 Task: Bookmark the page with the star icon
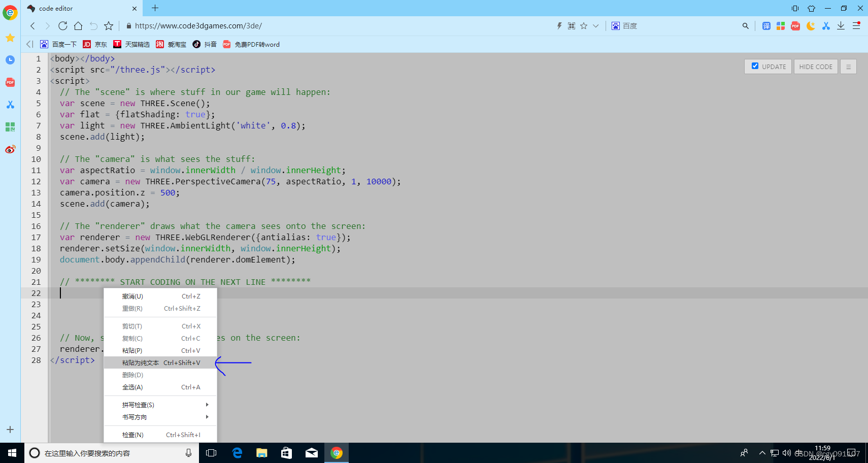coord(109,26)
